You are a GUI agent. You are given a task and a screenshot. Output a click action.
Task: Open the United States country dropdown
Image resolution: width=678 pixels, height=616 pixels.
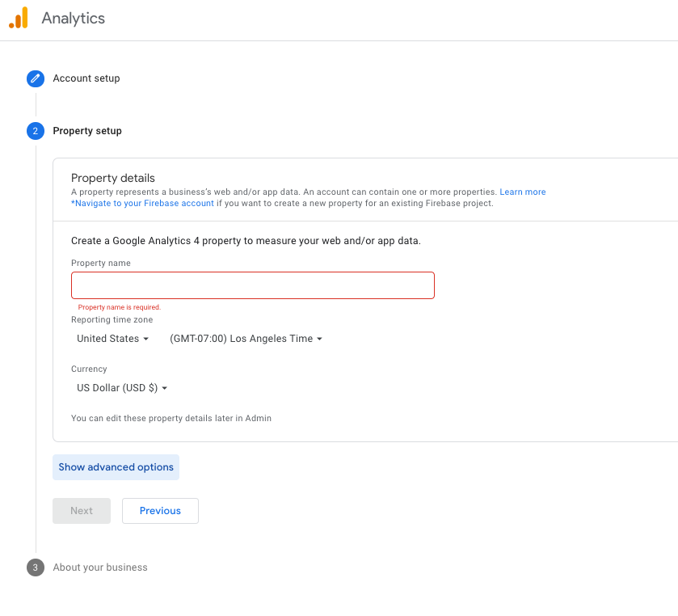point(112,338)
